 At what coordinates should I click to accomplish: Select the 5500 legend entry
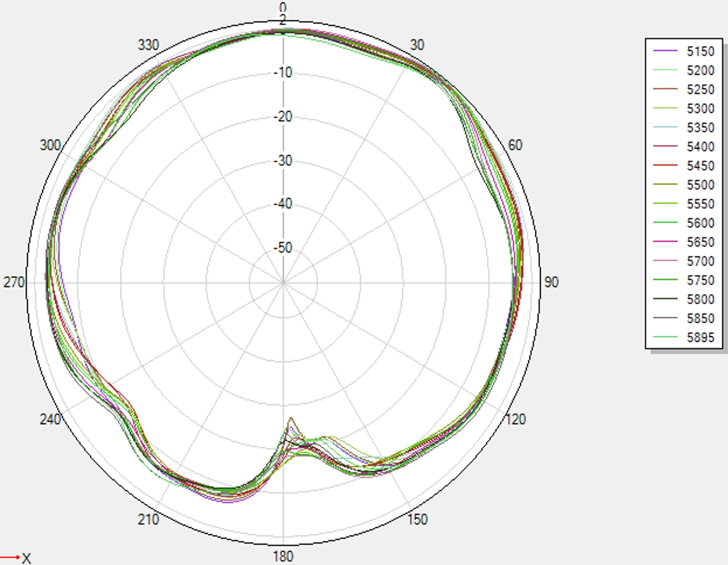pyautogui.click(x=684, y=185)
